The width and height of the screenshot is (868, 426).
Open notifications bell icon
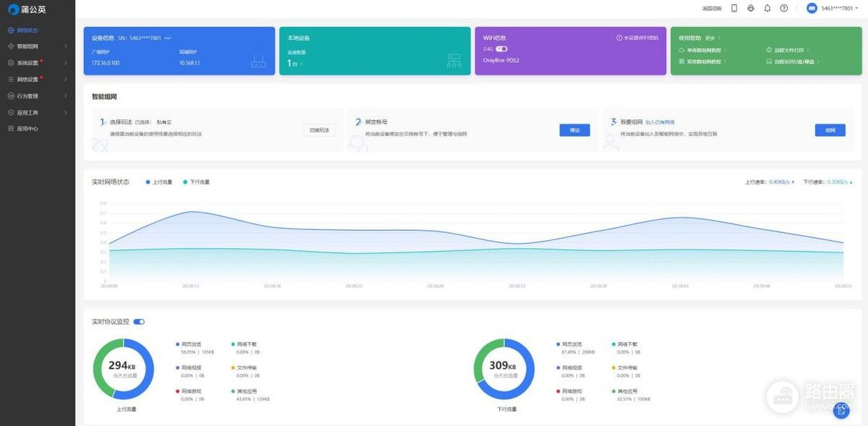click(x=767, y=9)
